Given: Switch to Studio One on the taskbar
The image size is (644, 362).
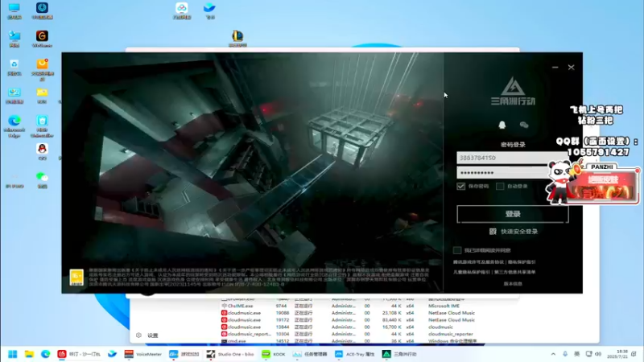Looking at the screenshot, I should coord(230,354).
